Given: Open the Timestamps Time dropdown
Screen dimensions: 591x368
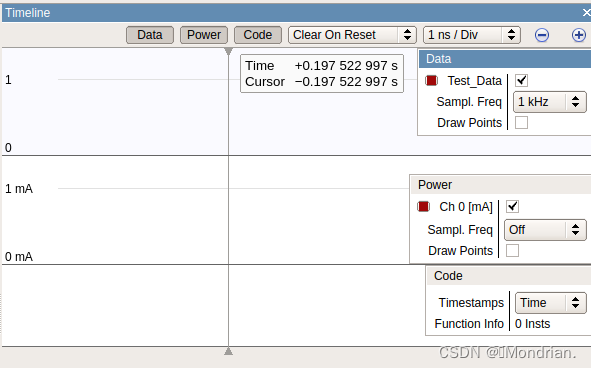Looking at the screenshot, I should click(551, 303).
